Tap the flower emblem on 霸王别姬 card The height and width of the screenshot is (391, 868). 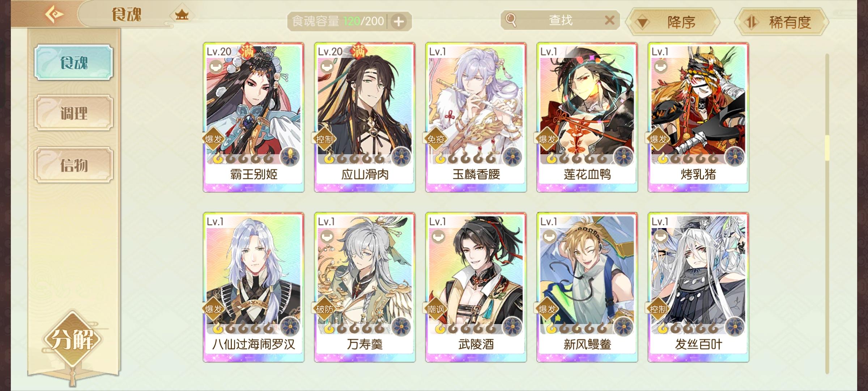click(290, 156)
